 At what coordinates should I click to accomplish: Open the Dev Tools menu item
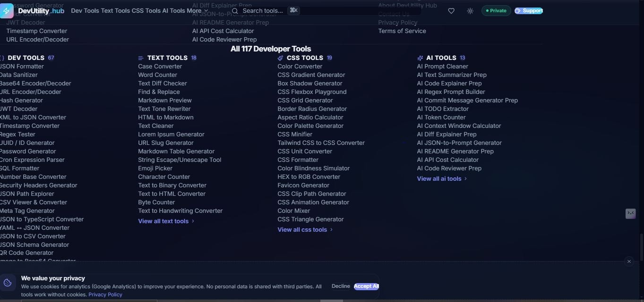click(85, 10)
